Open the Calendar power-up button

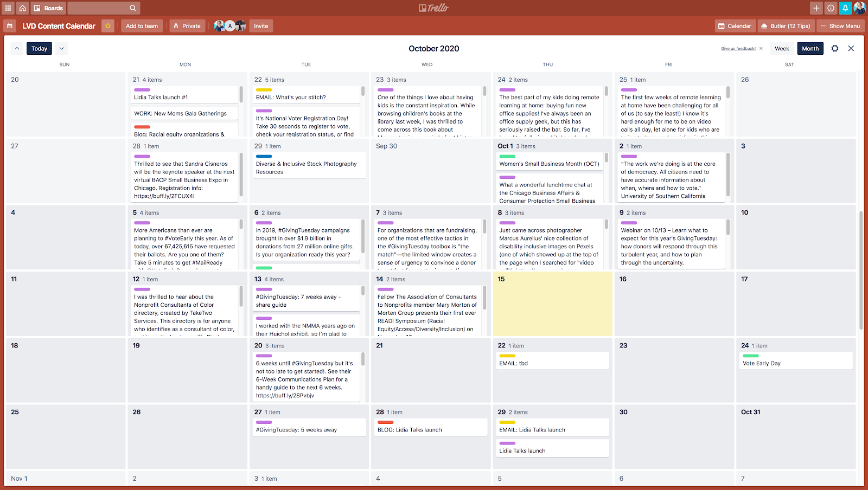[x=735, y=26]
